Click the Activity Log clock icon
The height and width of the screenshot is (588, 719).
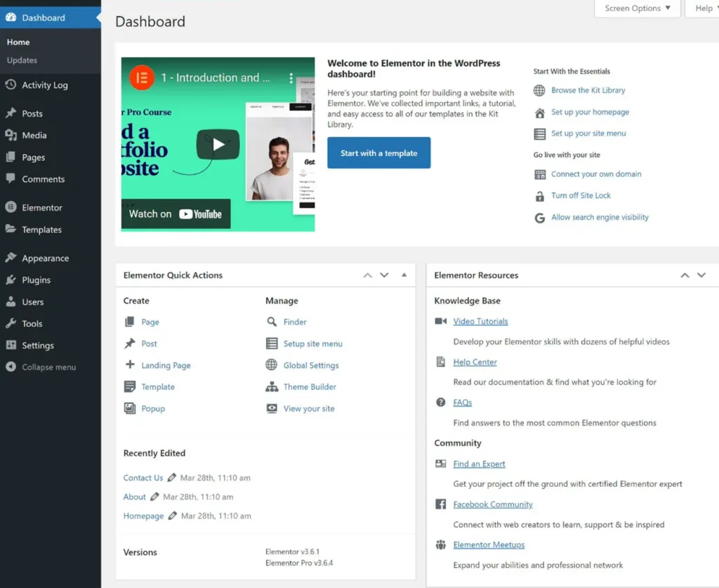pyautogui.click(x=11, y=84)
